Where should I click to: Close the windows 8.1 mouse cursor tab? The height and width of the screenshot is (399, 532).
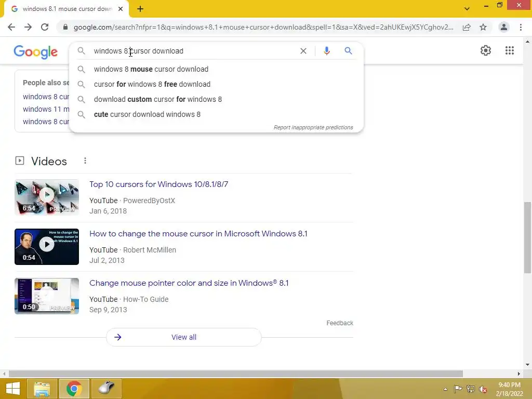[121, 9]
